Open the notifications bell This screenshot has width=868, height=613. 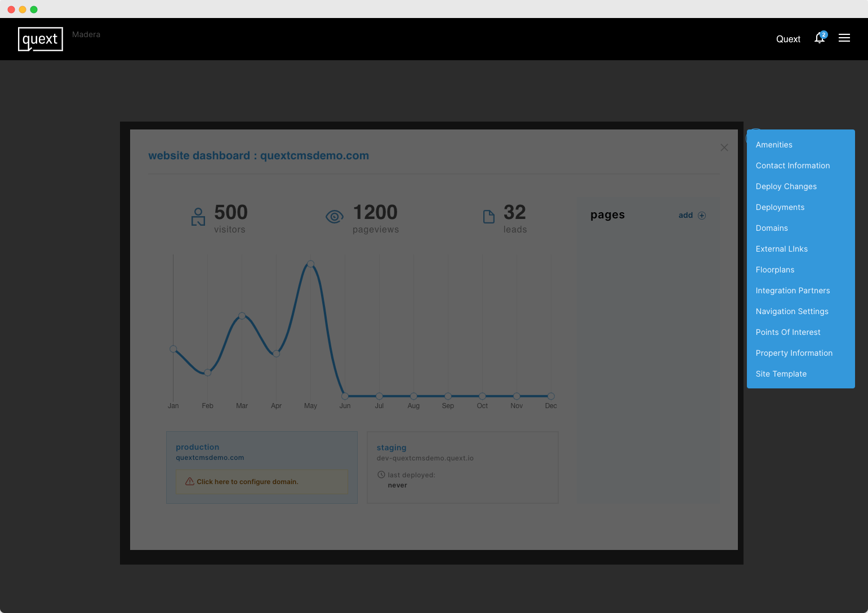[820, 38]
